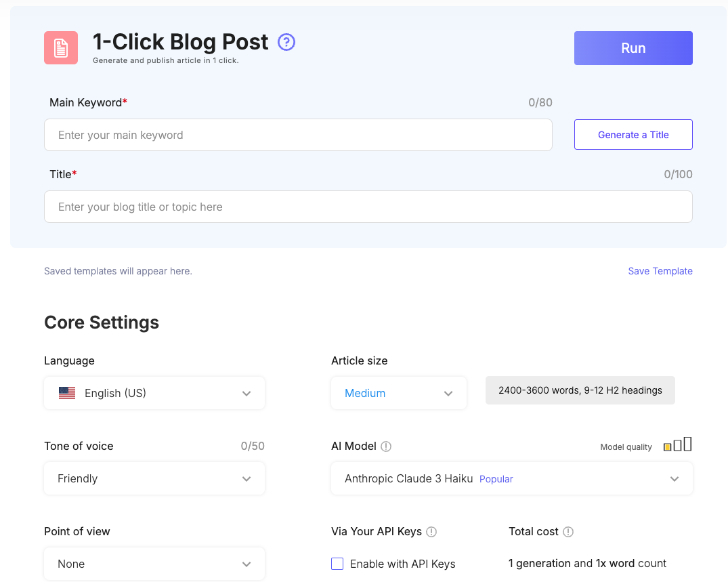Click the Run button
The height and width of the screenshot is (582, 728).
633,47
